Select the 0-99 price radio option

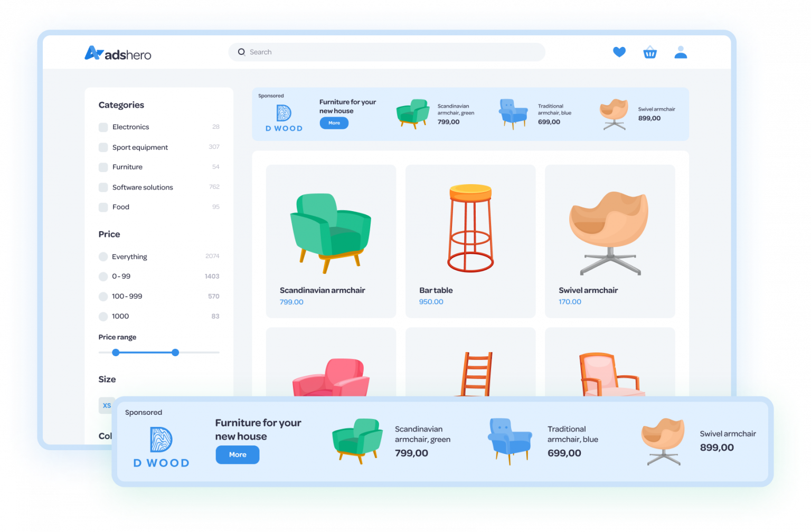[103, 277]
